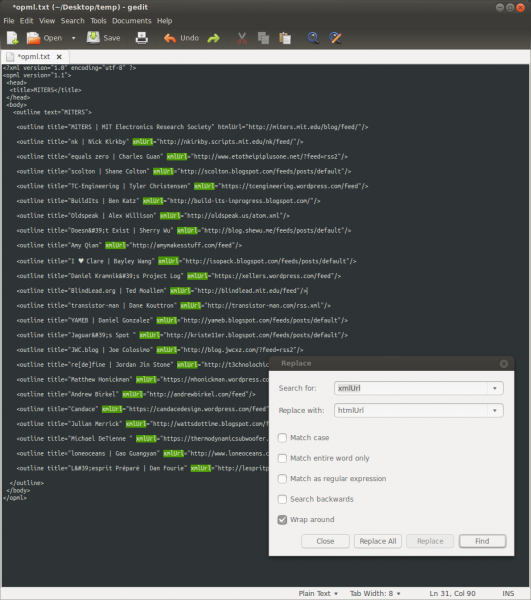
Task: Click the Amy Qian outline line
Action: 129,245
